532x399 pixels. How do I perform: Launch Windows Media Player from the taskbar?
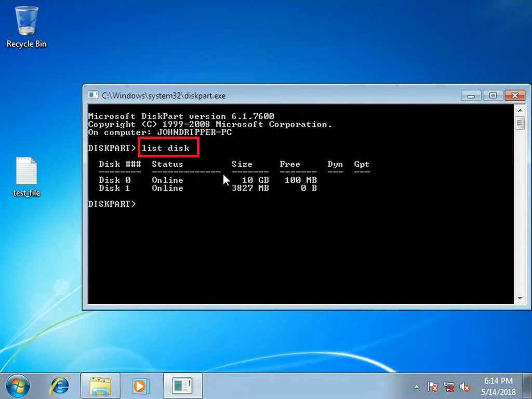click(141, 386)
